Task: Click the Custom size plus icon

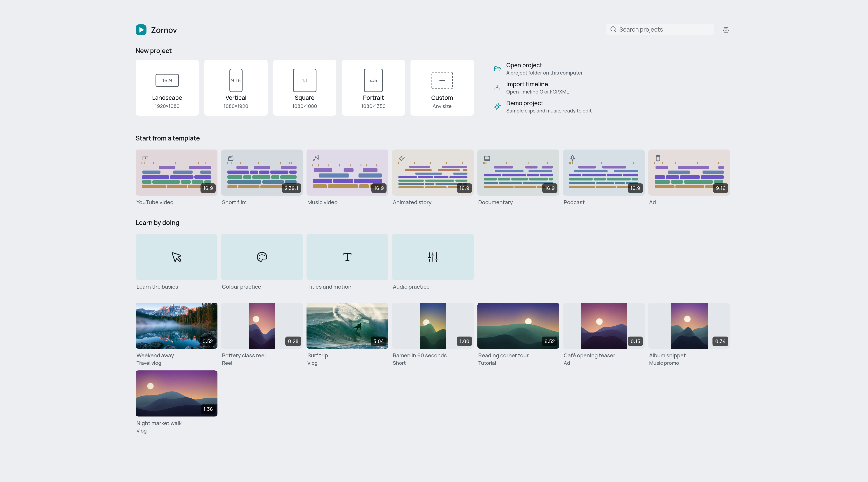Action: click(442, 80)
